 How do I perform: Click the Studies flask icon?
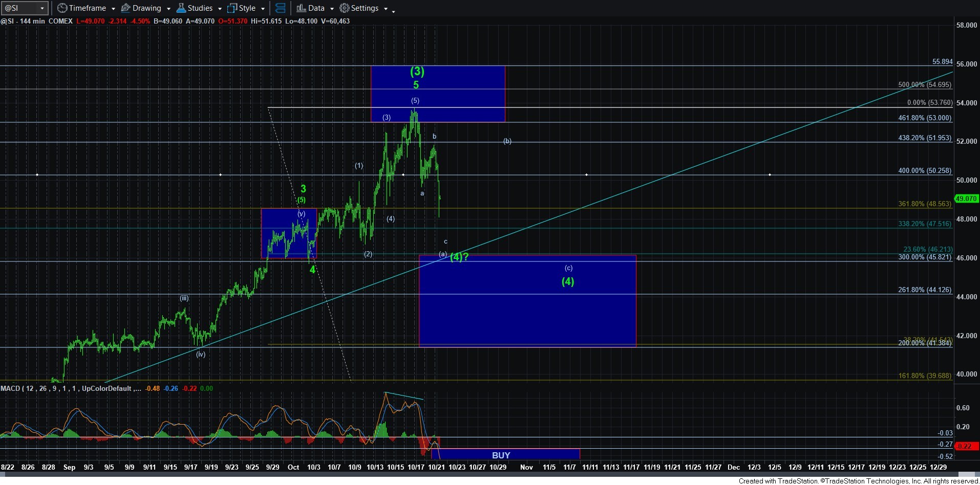click(181, 8)
